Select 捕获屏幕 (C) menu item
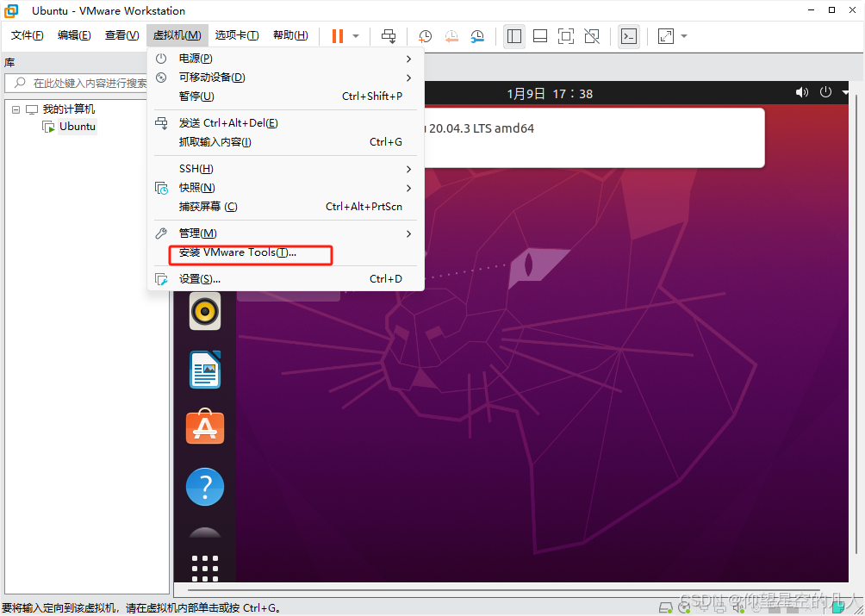865x616 pixels. coord(285,207)
